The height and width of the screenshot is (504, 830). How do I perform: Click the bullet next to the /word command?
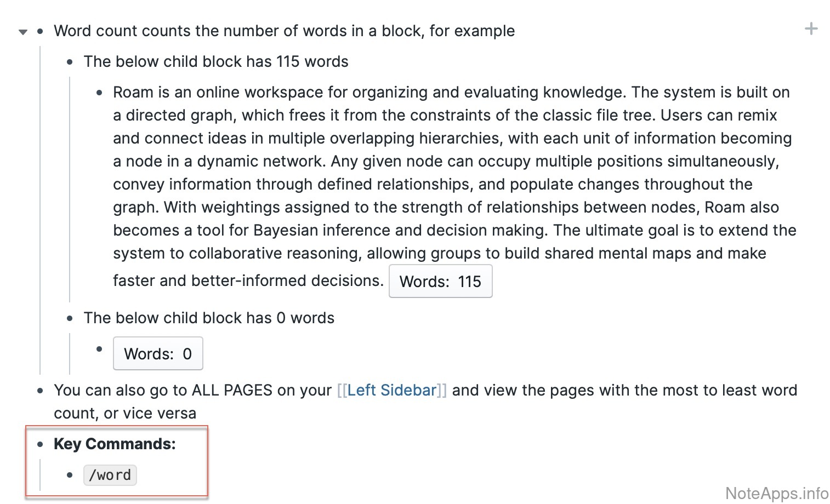pyautogui.click(x=70, y=475)
